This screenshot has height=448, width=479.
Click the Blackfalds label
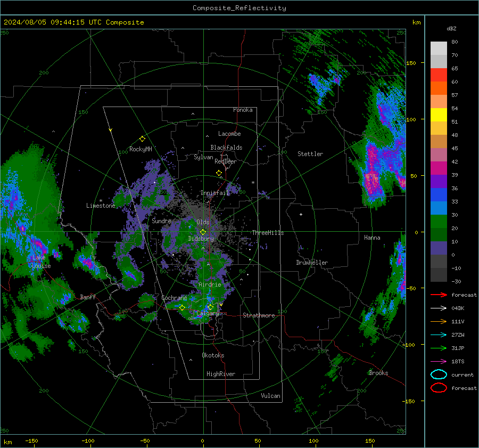[x=226, y=148]
